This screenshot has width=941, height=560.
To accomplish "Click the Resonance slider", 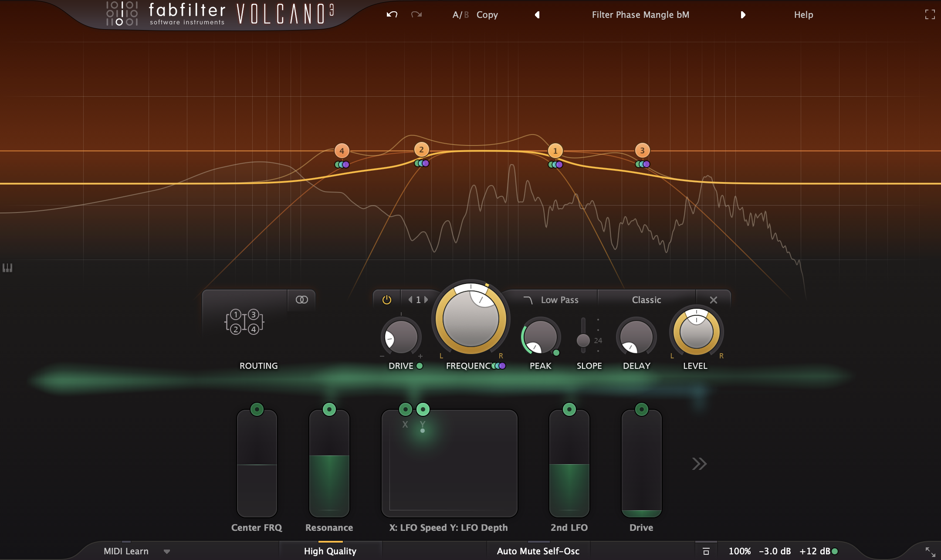I will 329,464.
